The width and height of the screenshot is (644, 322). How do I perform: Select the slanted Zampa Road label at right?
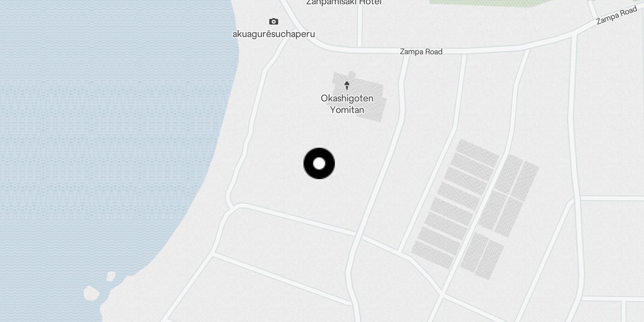[x=616, y=15]
